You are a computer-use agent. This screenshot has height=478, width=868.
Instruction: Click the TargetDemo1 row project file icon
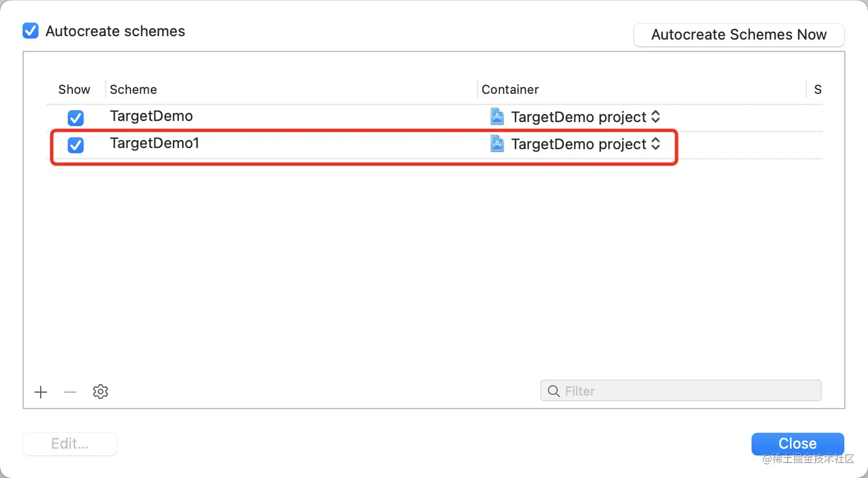click(497, 143)
